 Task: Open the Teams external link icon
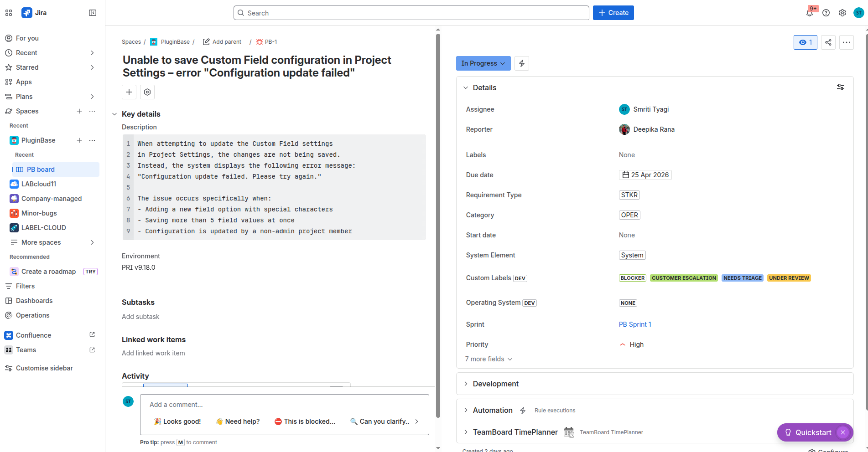[92, 349]
